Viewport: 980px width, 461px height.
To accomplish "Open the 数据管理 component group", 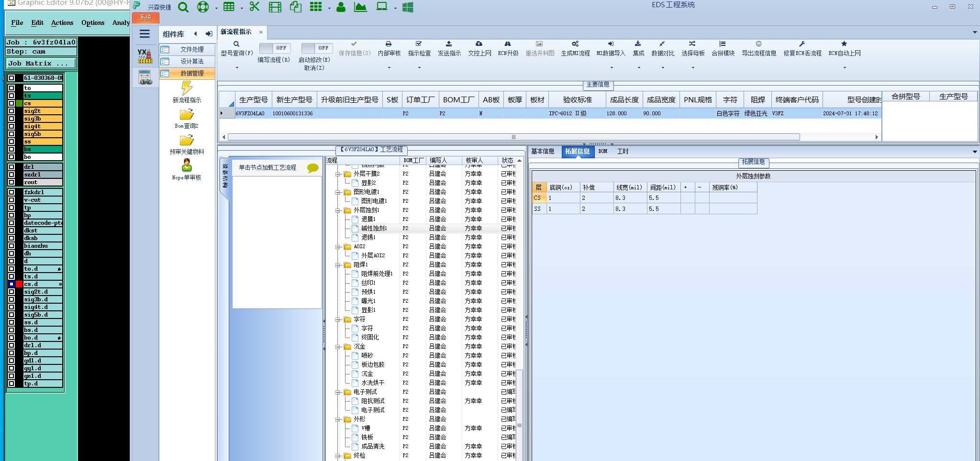I will (x=187, y=73).
